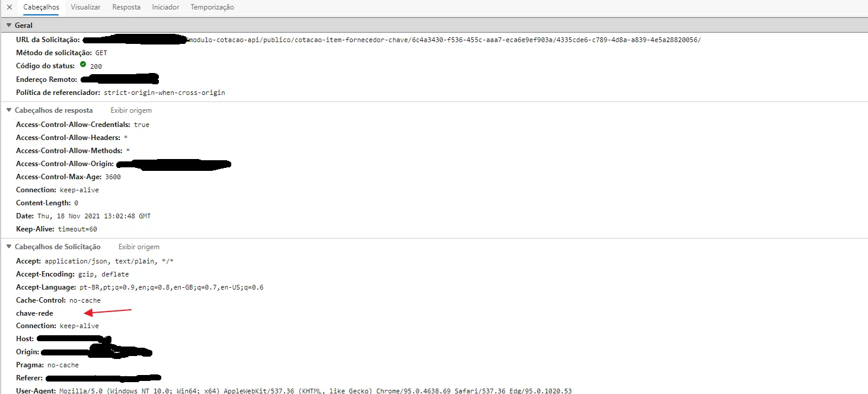This screenshot has width=868, height=394.
Task: Select the Access-Control-Max-Age value 3600
Action: pyautogui.click(x=113, y=177)
